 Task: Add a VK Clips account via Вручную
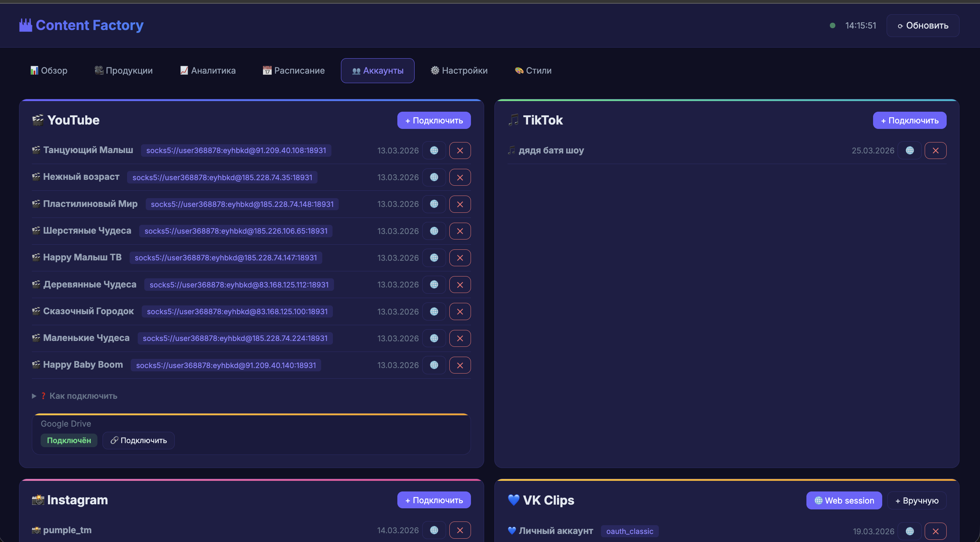pos(917,501)
